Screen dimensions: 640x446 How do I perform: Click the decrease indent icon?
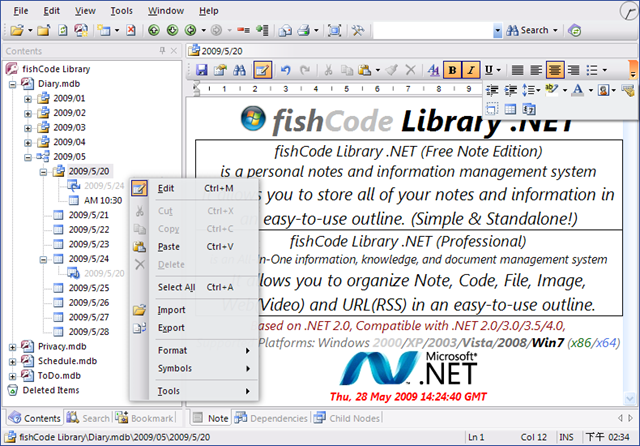coord(493,90)
